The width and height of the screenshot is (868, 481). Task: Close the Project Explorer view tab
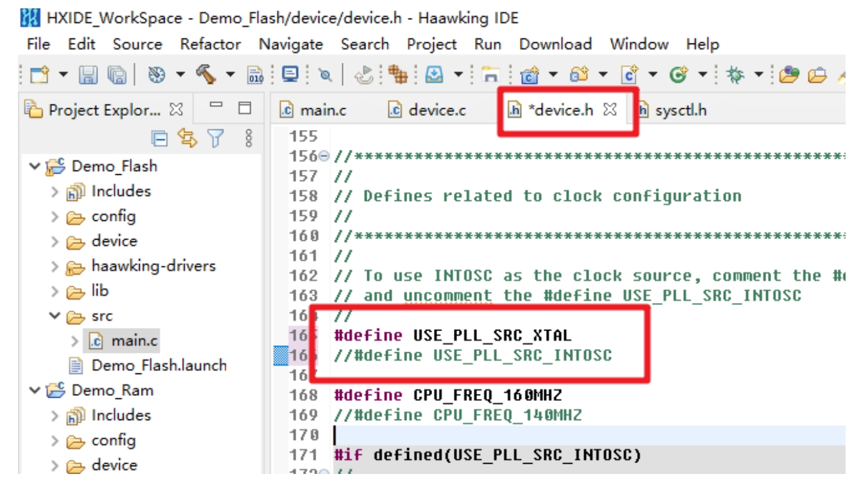176,110
